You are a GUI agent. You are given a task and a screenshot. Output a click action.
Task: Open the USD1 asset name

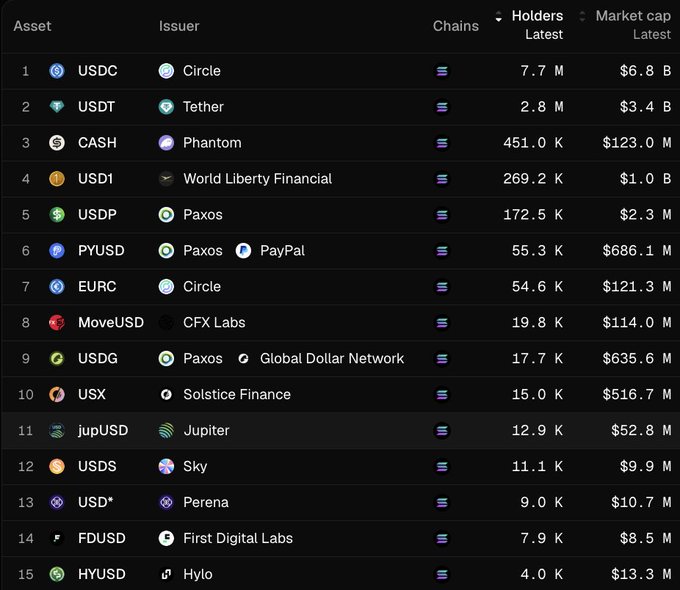pyautogui.click(x=95, y=179)
